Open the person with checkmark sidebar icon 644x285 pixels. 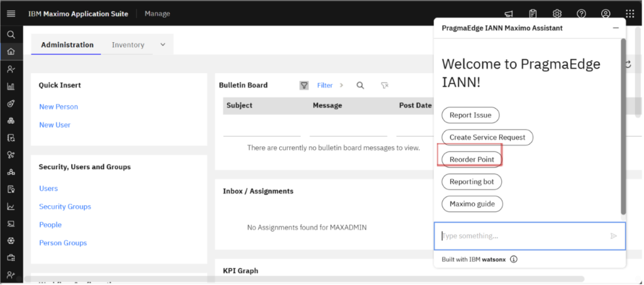[x=11, y=69]
